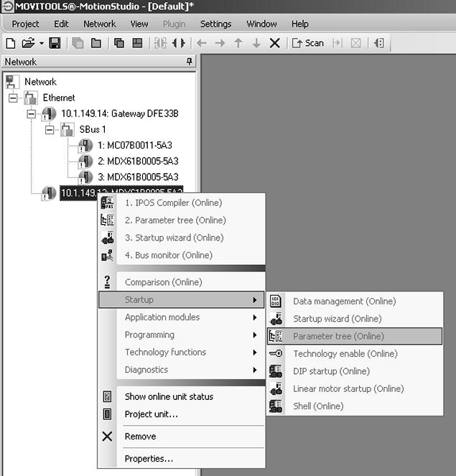The height and width of the screenshot is (476, 456).
Task: Click the New project toolbar icon
Action: 11,43
